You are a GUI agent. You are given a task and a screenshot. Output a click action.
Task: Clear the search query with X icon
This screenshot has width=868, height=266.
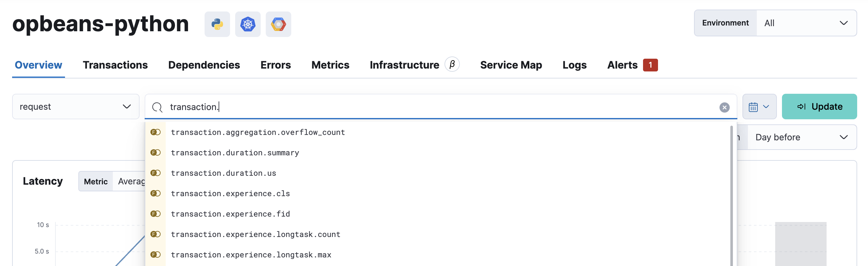724,107
